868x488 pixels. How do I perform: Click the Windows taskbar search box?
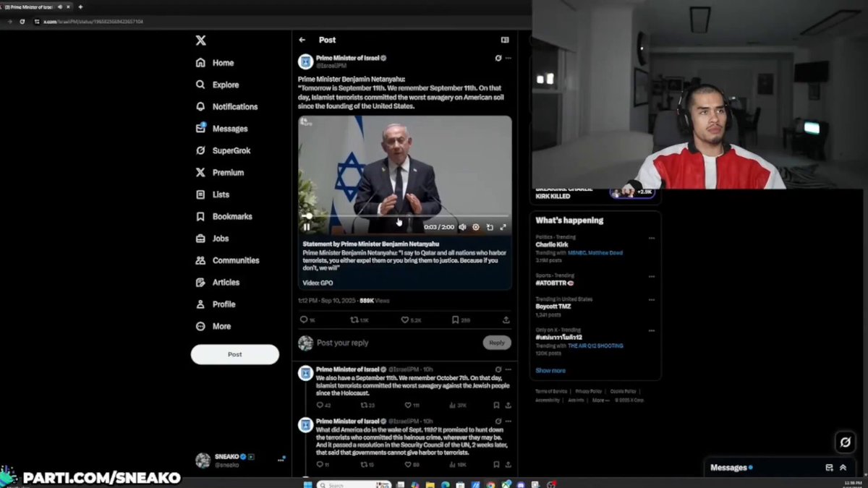[354, 484]
